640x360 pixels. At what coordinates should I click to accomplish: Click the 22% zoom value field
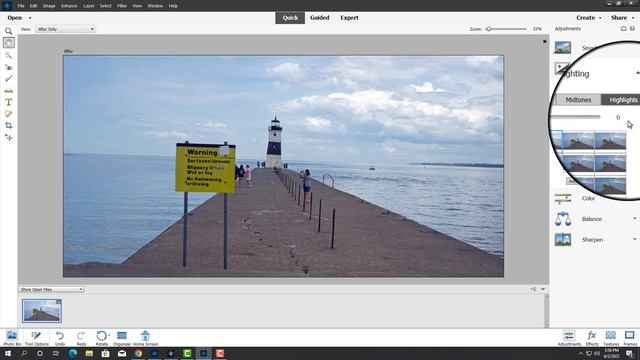(537, 29)
